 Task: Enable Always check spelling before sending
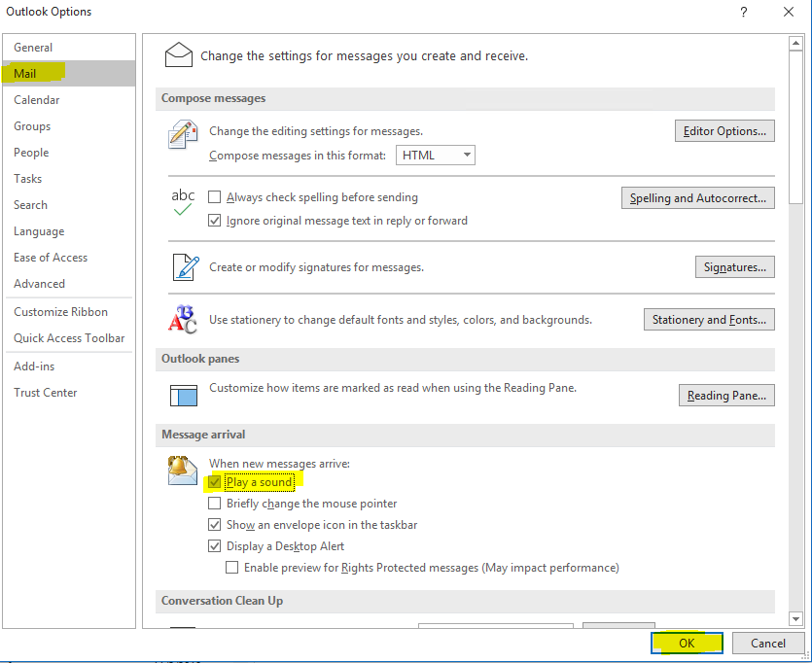click(214, 197)
